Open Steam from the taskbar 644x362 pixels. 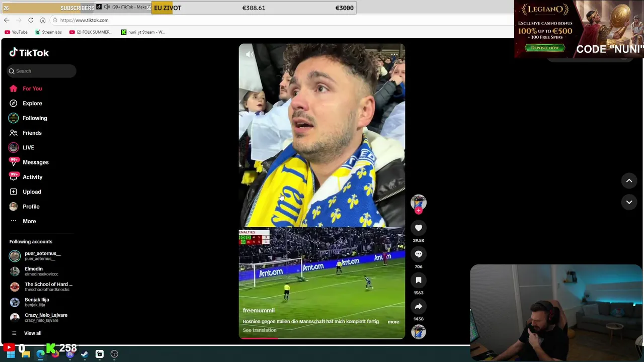coord(85,354)
